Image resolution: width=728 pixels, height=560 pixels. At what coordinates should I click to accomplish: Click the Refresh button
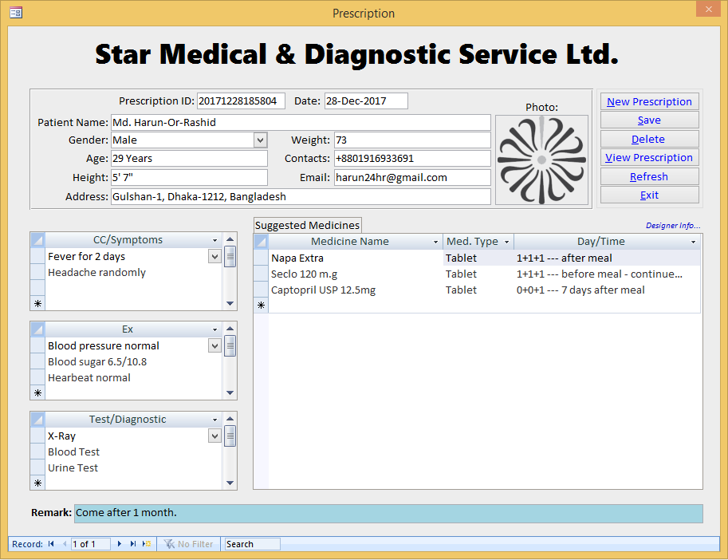649,176
